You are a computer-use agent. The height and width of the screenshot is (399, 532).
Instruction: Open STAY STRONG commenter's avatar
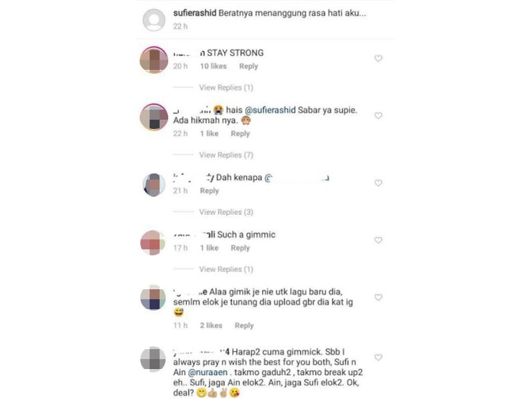pyautogui.click(x=154, y=60)
